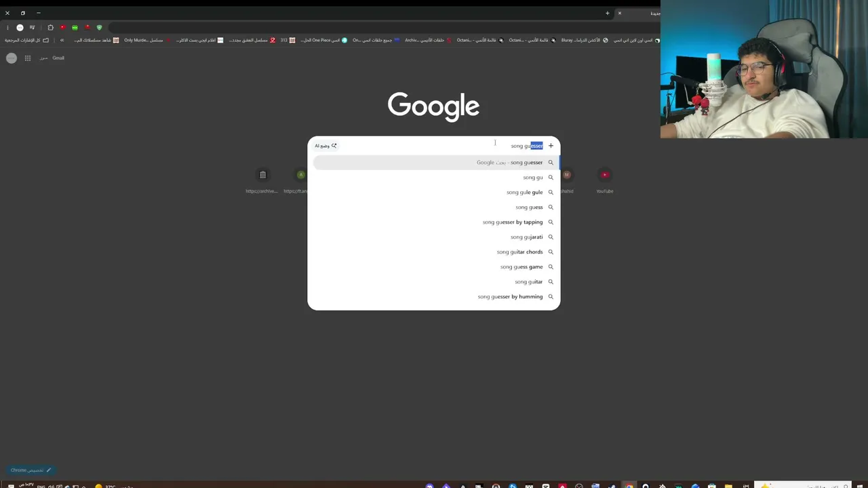Open the Chrome profile avatar in toolbar
The height and width of the screenshot is (488, 868).
[x=20, y=28]
